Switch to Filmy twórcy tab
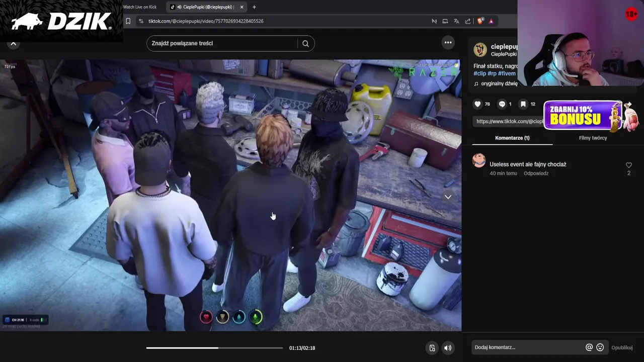The height and width of the screenshot is (362, 644). click(x=593, y=138)
